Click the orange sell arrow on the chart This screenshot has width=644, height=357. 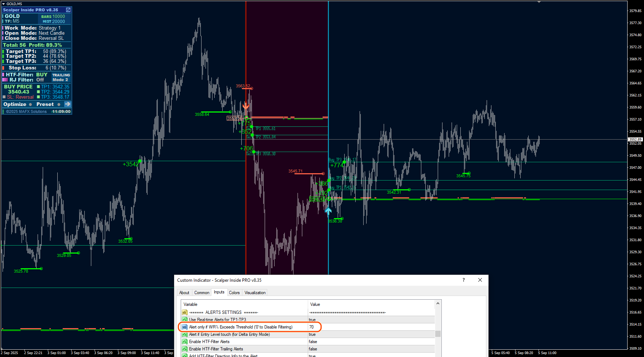246,106
